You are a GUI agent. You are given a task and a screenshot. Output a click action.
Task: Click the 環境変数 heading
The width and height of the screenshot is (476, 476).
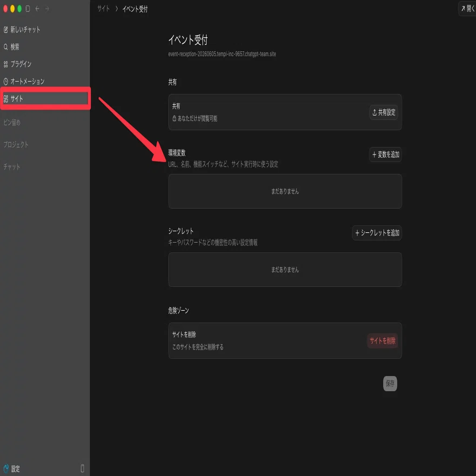(177, 153)
